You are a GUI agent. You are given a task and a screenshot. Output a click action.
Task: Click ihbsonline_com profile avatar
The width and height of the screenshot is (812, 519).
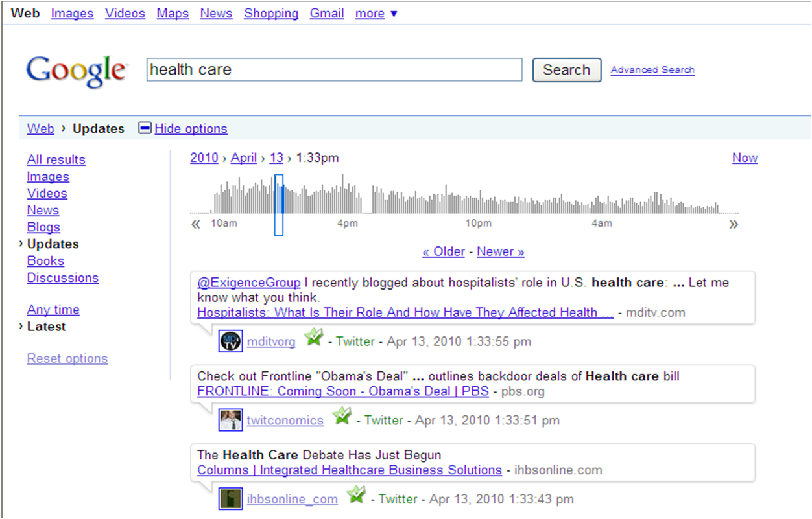point(231,499)
